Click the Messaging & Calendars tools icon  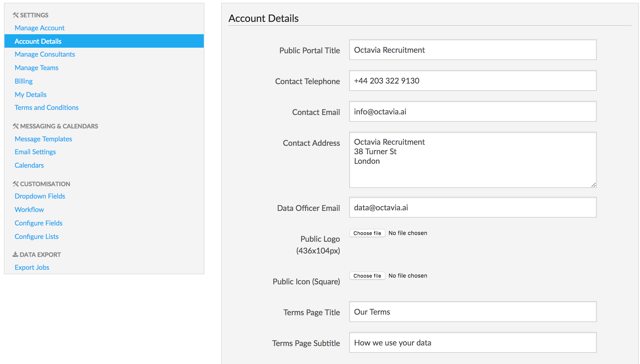(15, 126)
